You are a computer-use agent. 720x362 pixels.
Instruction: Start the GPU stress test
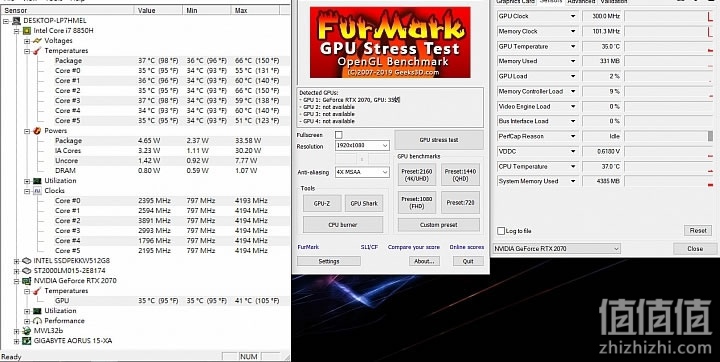point(439,140)
